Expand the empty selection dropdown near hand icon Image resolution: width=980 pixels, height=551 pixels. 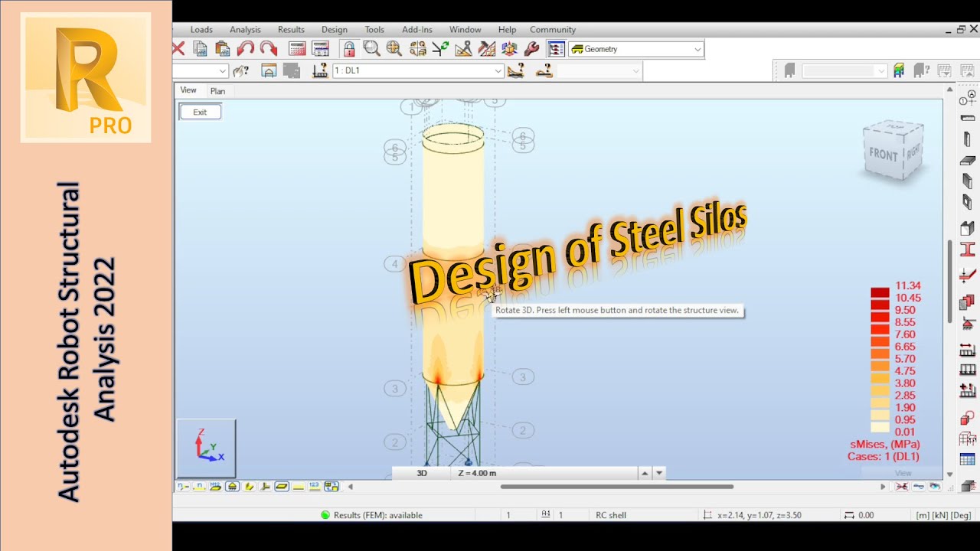(x=221, y=70)
